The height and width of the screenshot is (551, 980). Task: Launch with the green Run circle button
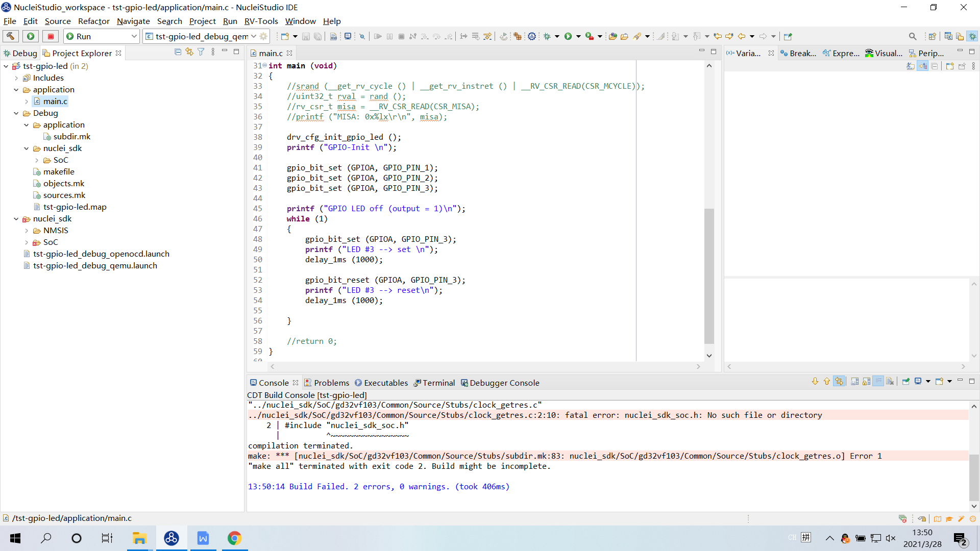pyautogui.click(x=31, y=36)
